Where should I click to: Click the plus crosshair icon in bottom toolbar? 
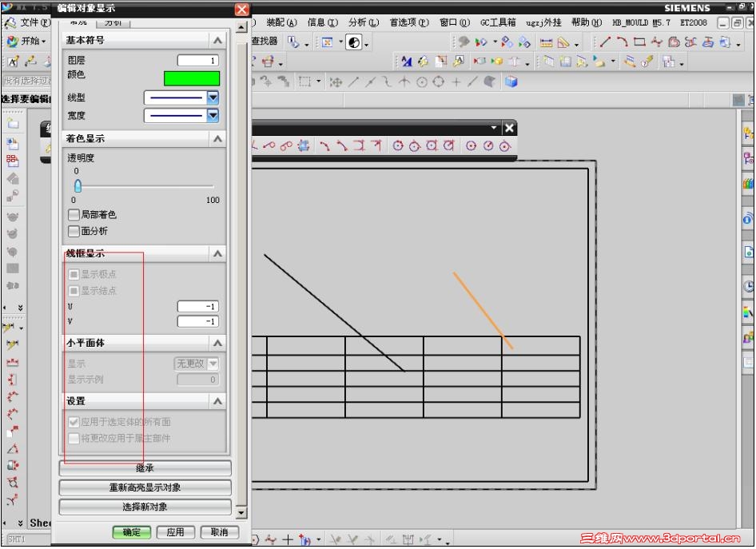(288, 540)
